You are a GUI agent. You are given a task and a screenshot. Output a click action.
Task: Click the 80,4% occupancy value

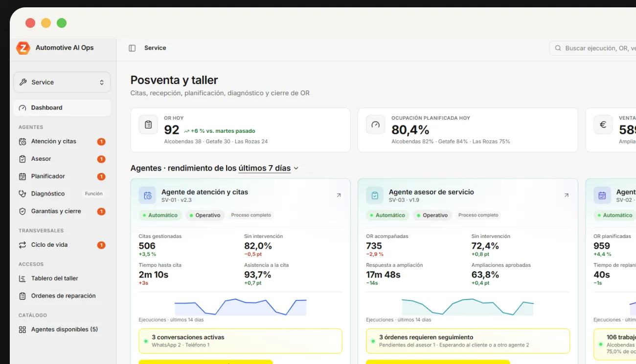point(410,130)
